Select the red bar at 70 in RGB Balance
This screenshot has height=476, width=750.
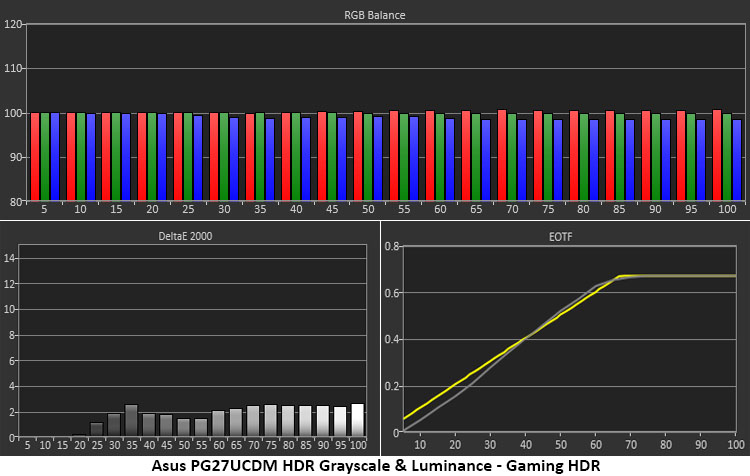502,155
